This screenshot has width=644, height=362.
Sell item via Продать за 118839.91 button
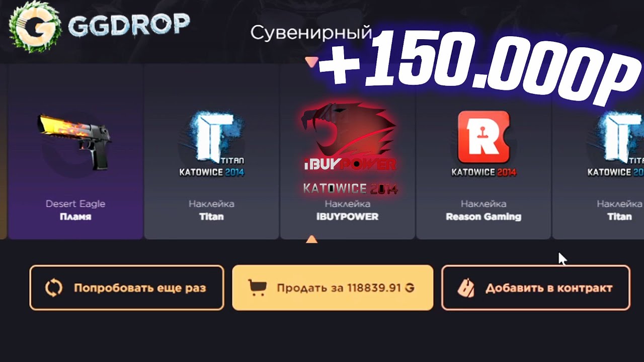[333, 288]
